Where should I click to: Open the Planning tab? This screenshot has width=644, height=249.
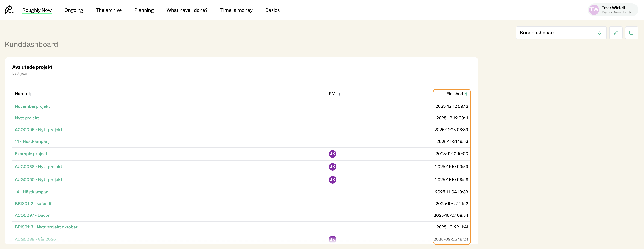144,10
